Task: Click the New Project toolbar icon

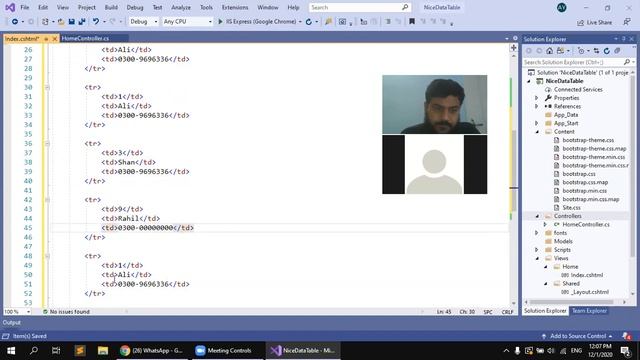Action: tap(45, 22)
